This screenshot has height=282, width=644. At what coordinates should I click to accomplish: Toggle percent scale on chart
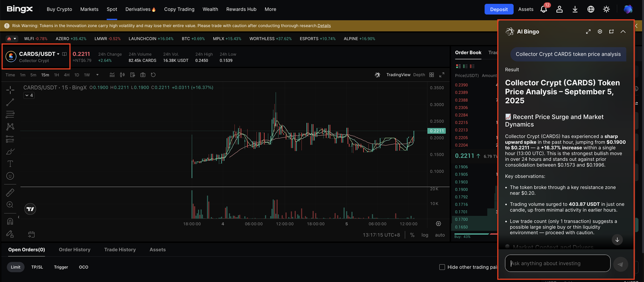(x=412, y=235)
